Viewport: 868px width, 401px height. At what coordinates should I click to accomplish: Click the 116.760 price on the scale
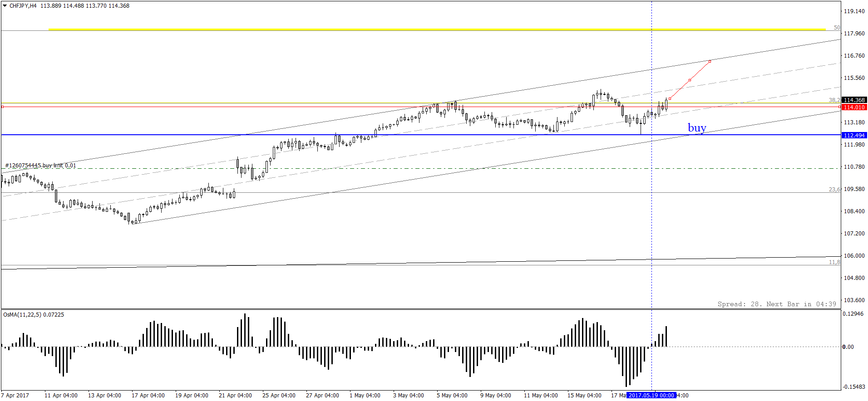click(854, 55)
